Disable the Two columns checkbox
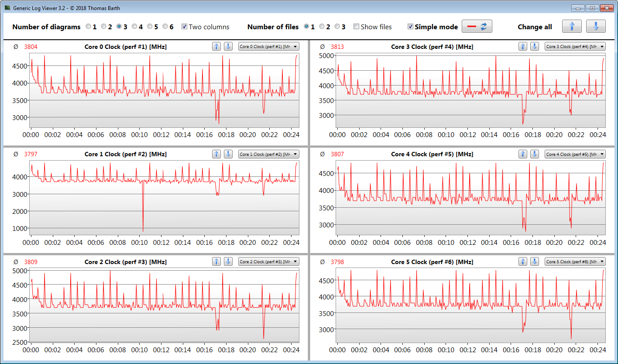 pos(184,27)
